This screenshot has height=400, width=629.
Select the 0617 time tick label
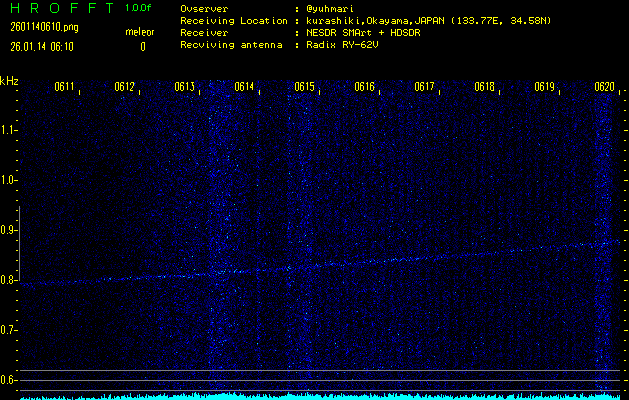(x=424, y=87)
